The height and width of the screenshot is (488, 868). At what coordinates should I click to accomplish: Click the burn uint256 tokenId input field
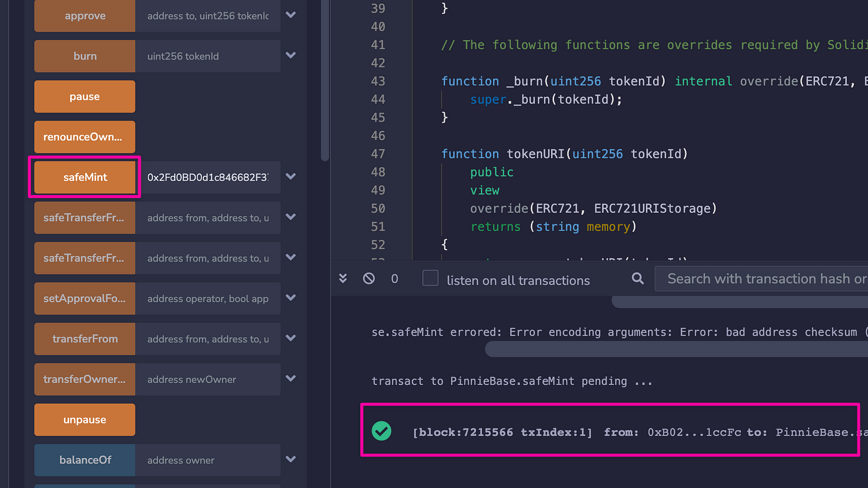[x=208, y=56]
